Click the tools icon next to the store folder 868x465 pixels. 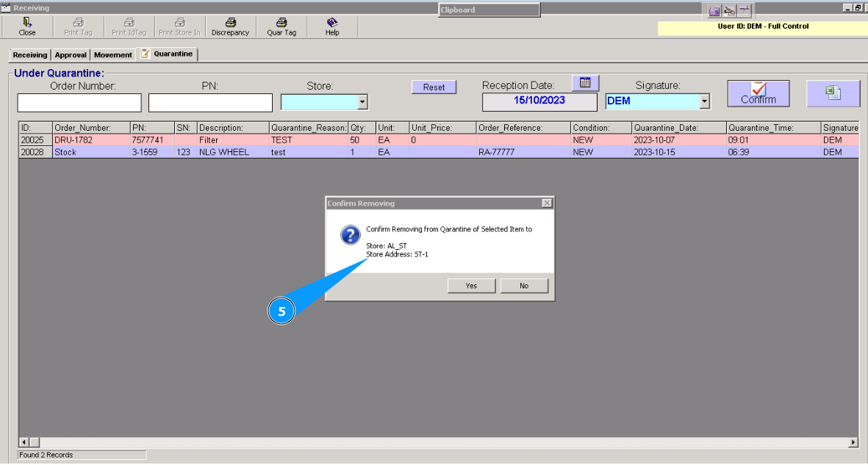click(729, 10)
